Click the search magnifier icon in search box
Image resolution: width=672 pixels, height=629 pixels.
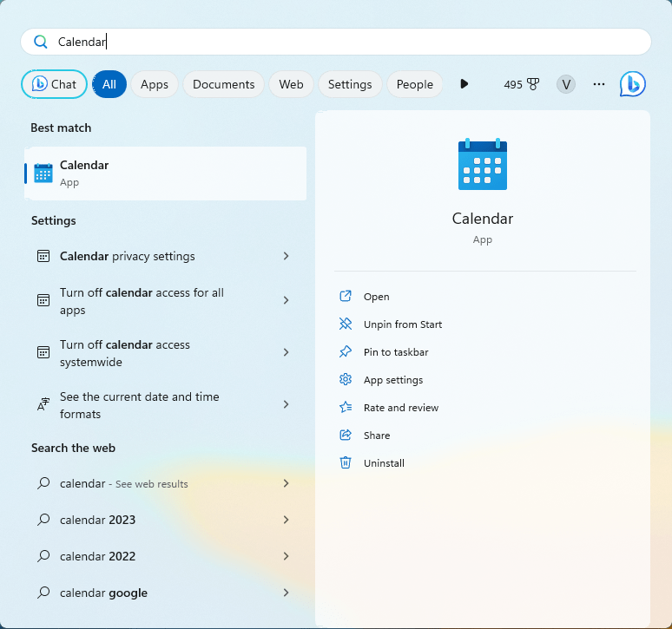(x=41, y=42)
